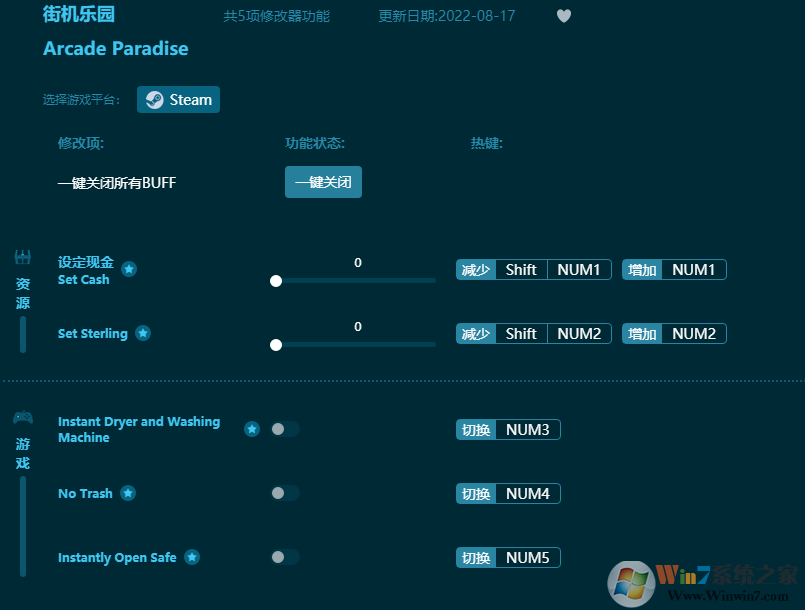Click 减少 hotkey label for Set Sterling
This screenshot has height=610, width=805.
pyautogui.click(x=476, y=334)
